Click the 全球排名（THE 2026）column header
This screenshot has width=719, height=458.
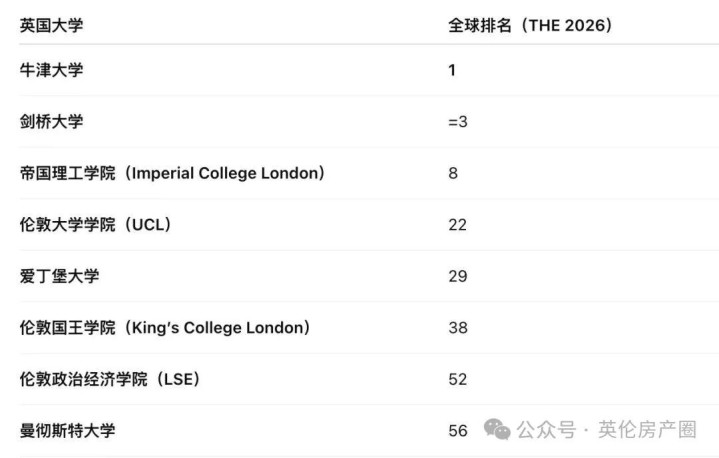529,25
